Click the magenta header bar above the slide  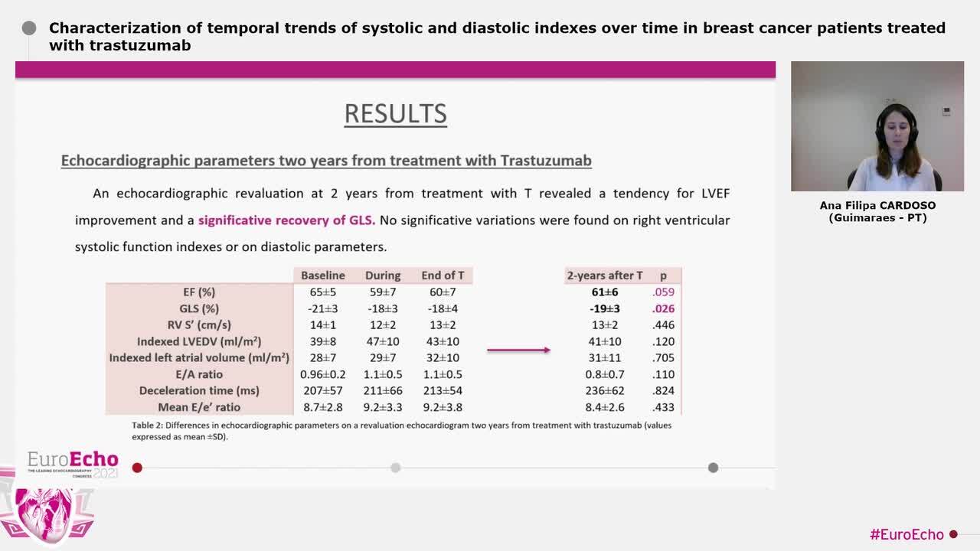click(x=395, y=68)
